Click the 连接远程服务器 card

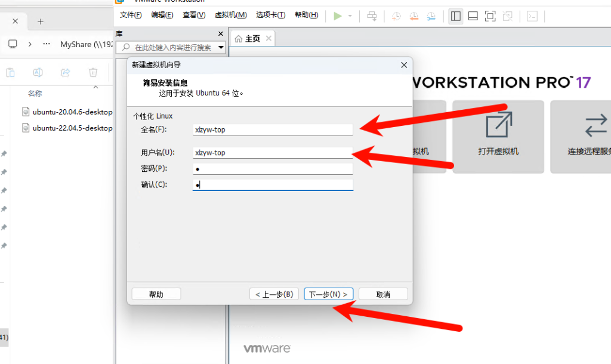point(581,137)
